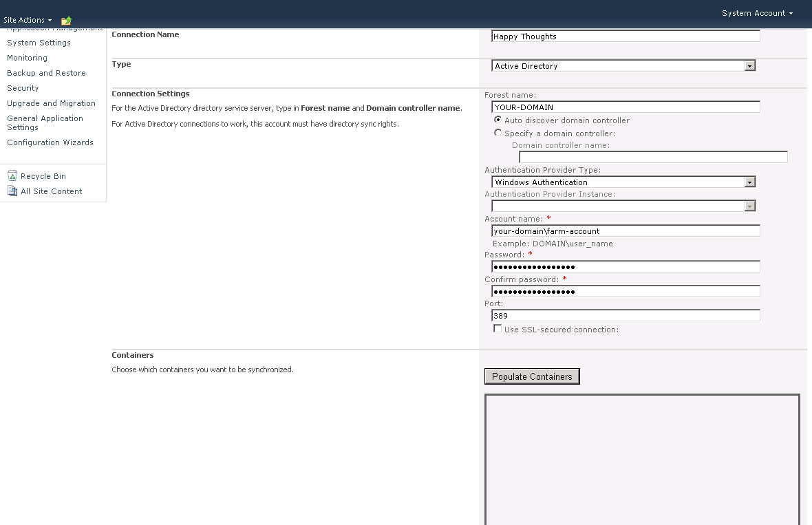Click the Recycle Bin icon

pos(12,176)
